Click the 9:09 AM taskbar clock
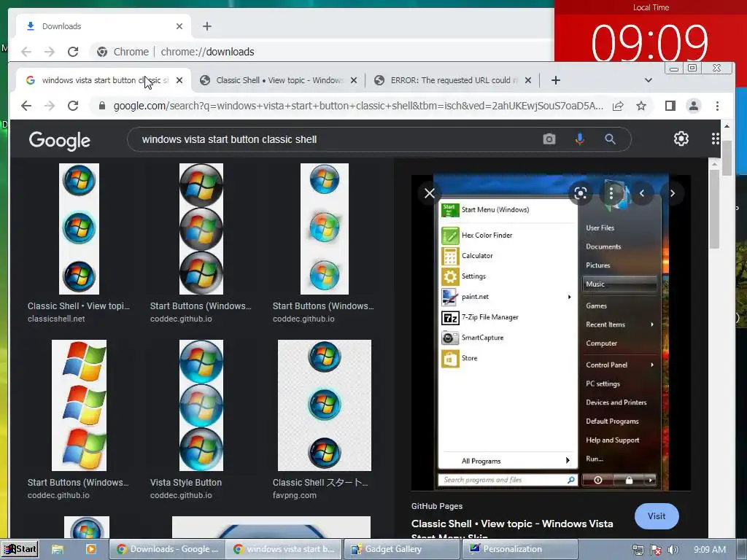 click(x=710, y=550)
